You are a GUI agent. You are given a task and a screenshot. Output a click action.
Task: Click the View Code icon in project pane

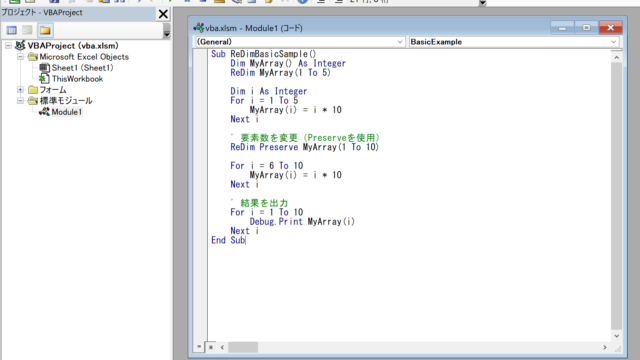pos(11,30)
